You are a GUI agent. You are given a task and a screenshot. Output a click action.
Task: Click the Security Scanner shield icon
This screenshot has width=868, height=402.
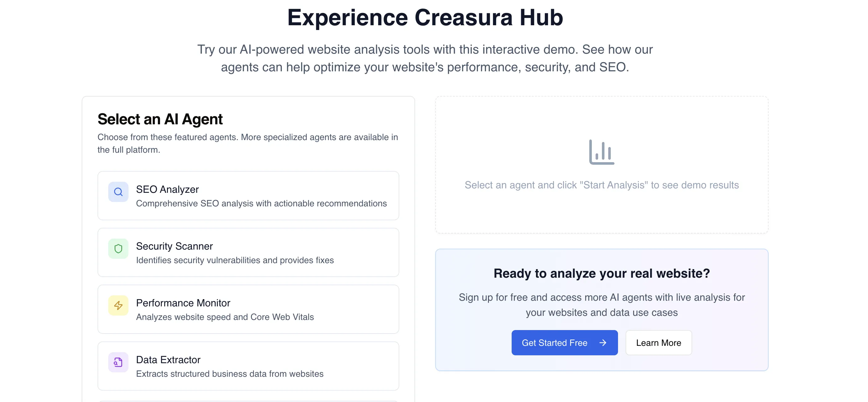coord(118,249)
